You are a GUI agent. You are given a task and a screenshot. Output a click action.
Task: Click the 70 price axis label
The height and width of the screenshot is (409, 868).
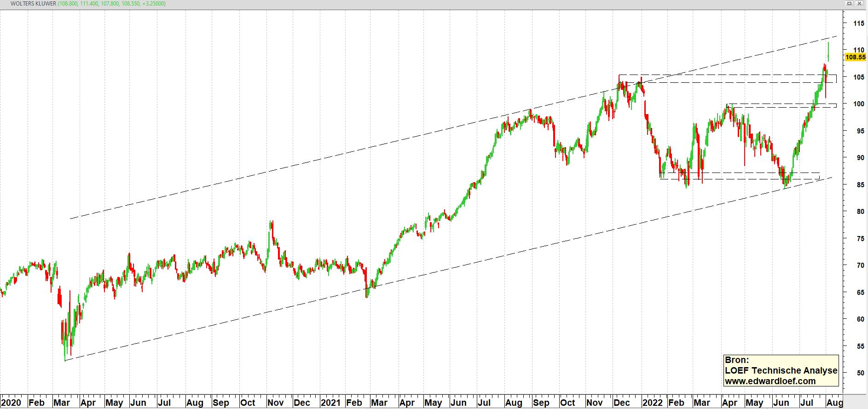coord(860,265)
